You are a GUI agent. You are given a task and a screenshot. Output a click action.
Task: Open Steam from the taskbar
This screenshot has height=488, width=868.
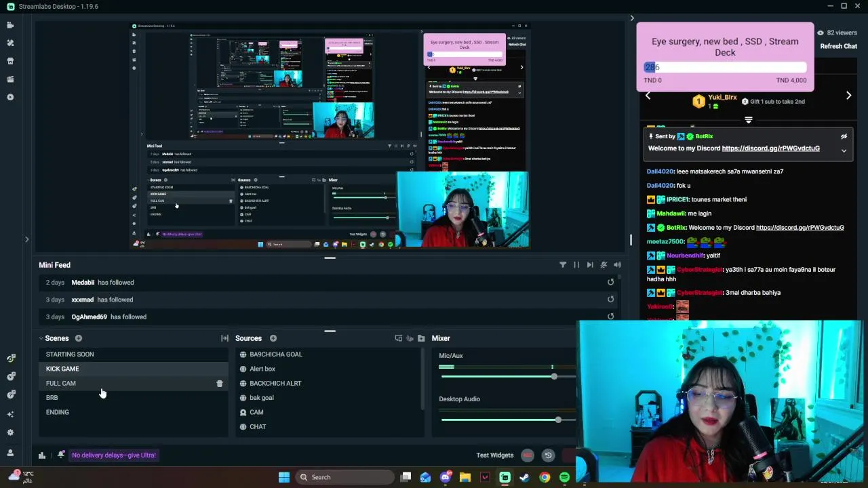click(x=524, y=477)
